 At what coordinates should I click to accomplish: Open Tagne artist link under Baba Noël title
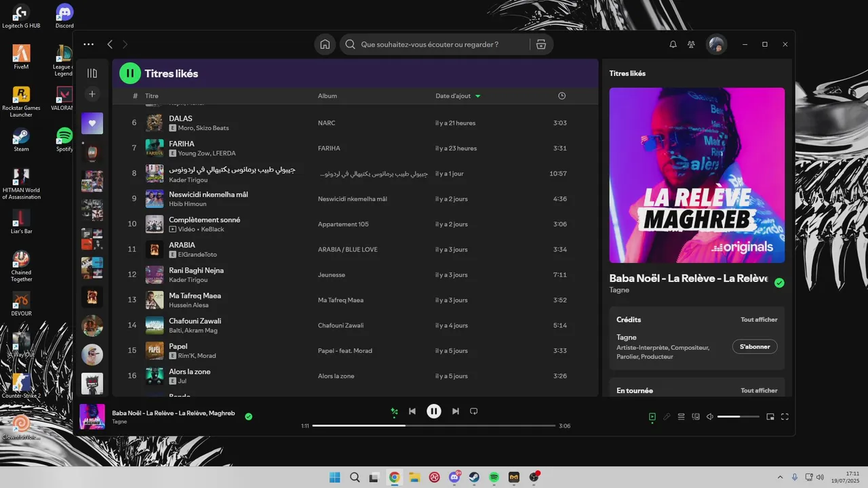pos(619,290)
